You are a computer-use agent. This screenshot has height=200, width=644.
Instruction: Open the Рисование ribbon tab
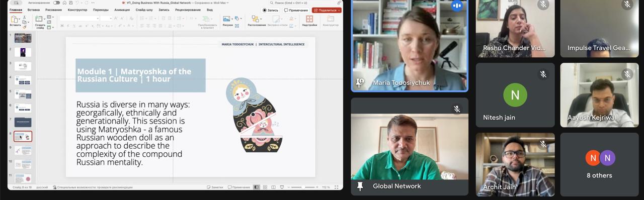54,10
